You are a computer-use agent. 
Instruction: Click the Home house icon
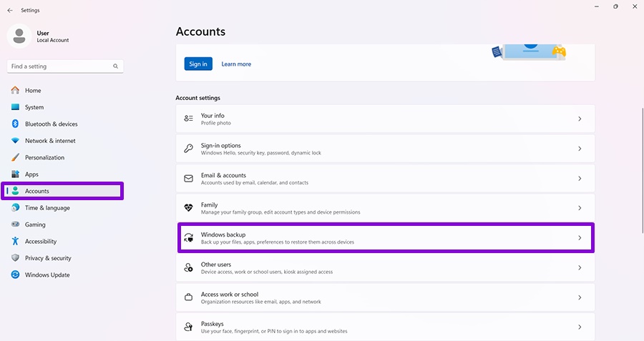click(15, 90)
